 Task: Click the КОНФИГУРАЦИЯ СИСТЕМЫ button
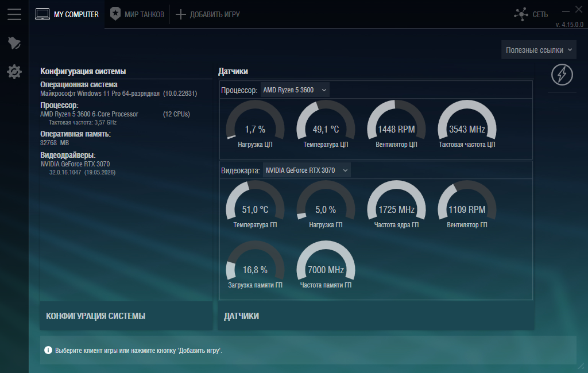[126, 316]
